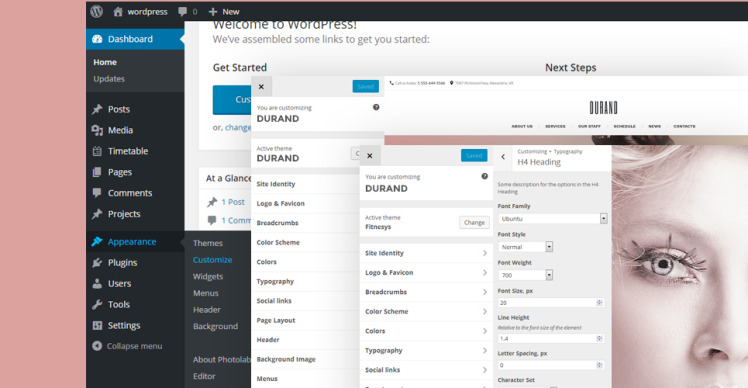
Task: Select Customize in the Appearance submenu
Action: point(212,260)
